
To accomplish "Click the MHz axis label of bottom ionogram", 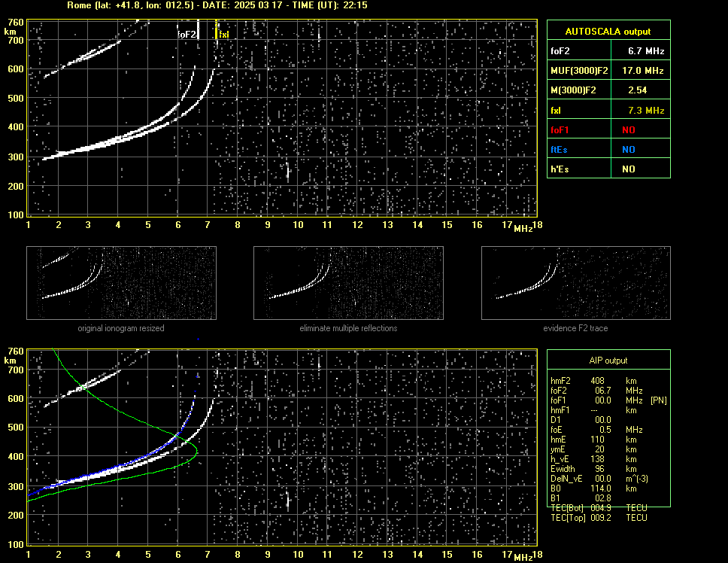I will (x=523, y=557).
